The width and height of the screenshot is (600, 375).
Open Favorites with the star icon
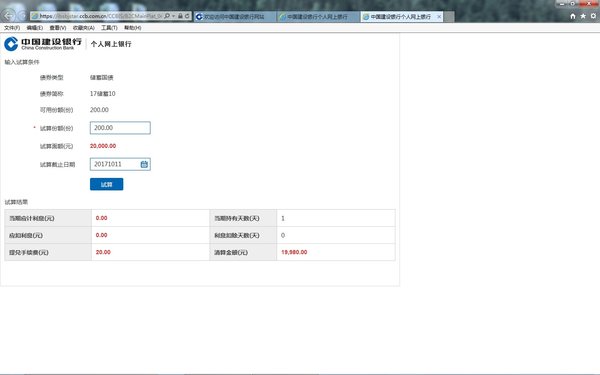pyautogui.click(x=583, y=16)
